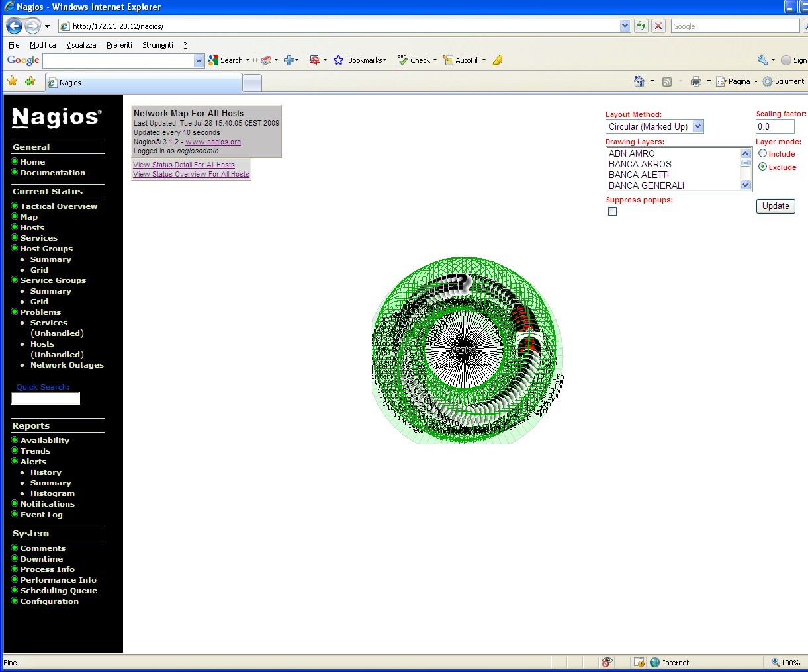
Task: Select BANCA AKROS in Drawing Layers
Action: click(x=640, y=164)
